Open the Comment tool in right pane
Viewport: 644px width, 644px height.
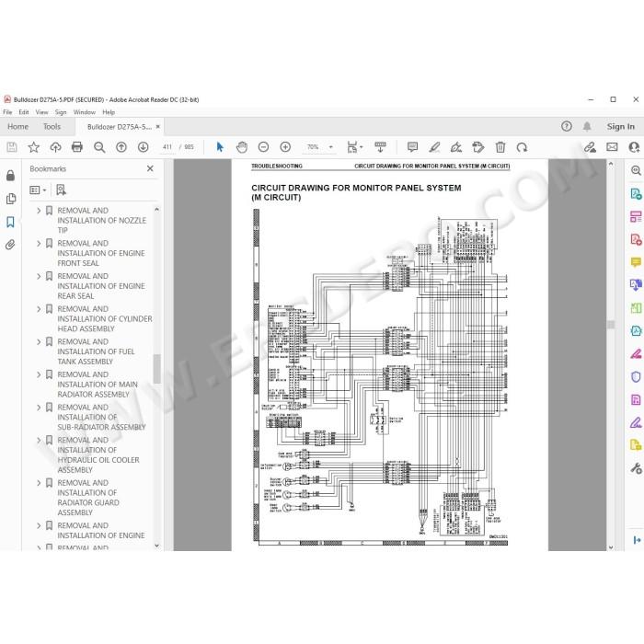click(636, 262)
